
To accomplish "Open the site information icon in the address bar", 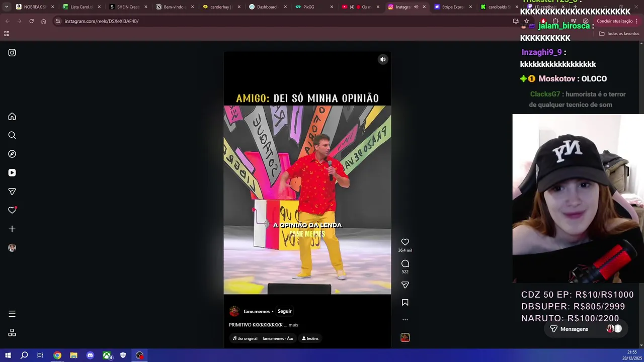I will 58,21.
